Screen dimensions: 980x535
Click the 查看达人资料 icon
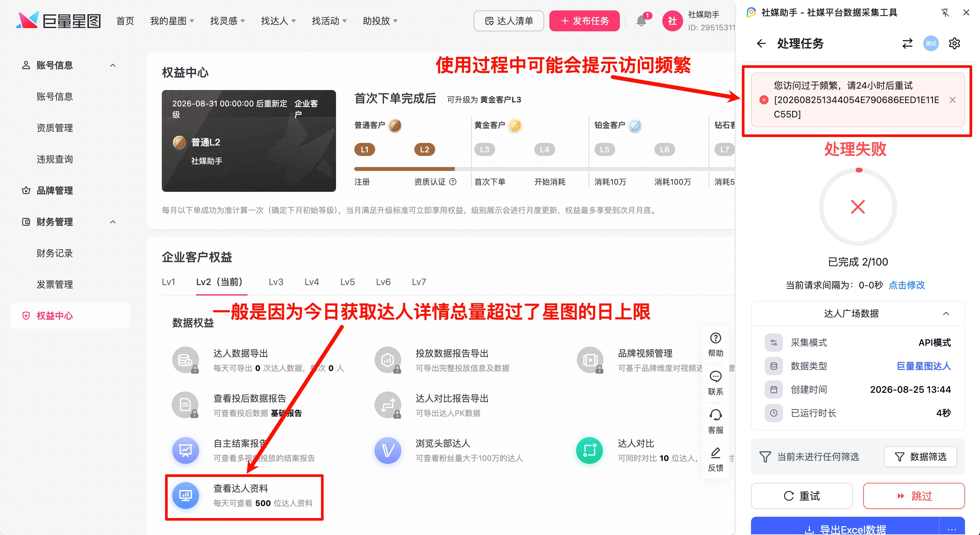pos(186,495)
